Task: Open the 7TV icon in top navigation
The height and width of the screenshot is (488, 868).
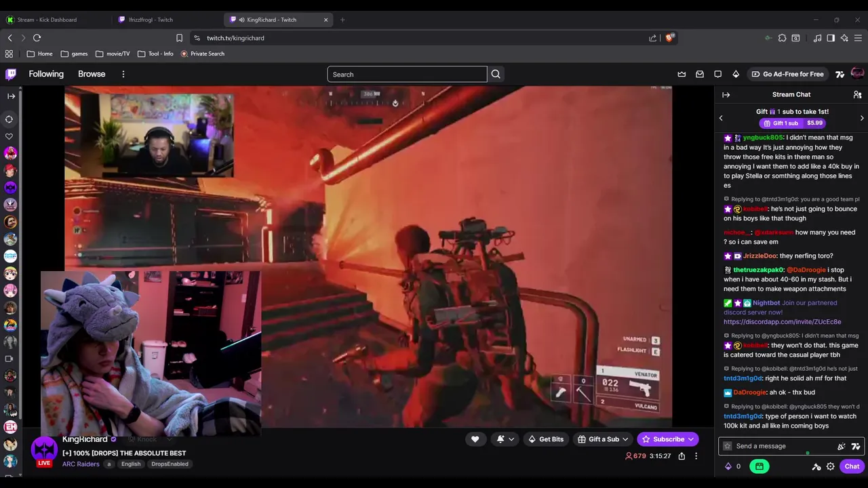Action: click(840, 74)
